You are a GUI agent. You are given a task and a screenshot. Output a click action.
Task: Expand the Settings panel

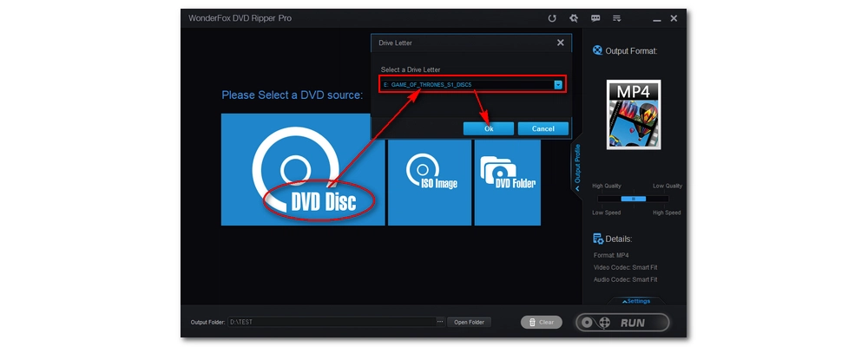pos(636,301)
